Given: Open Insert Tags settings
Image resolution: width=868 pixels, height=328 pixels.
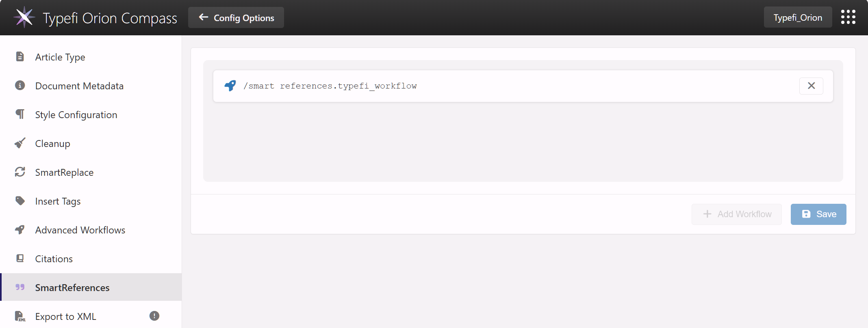Looking at the screenshot, I should point(91,201).
